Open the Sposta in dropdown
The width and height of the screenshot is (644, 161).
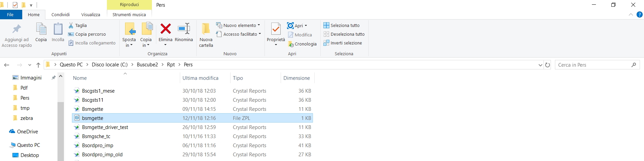coord(129,42)
